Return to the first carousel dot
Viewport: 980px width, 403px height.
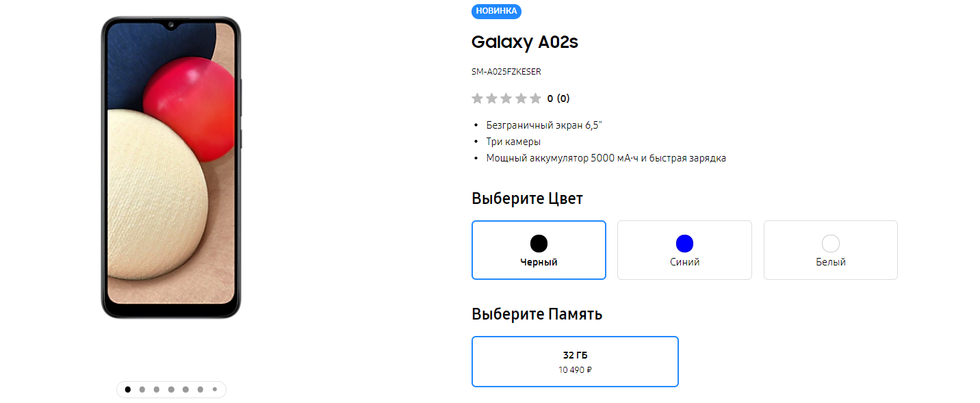[127, 389]
